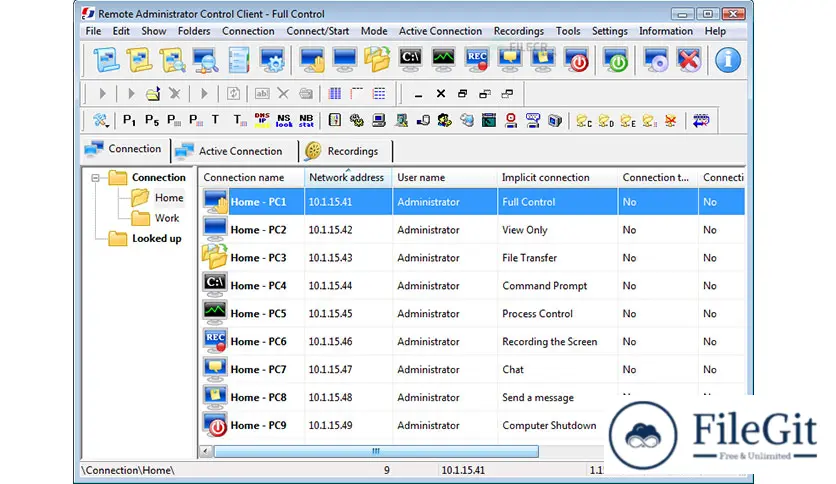Click the monitor with disc toolbar icon
Screen dimensions: 836x484
pos(655,60)
